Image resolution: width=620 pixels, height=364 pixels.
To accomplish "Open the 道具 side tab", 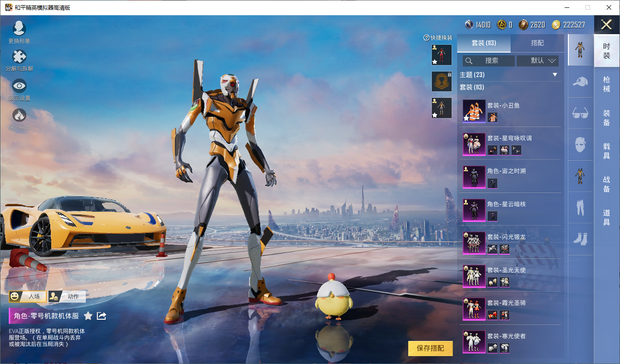I will click(x=607, y=217).
